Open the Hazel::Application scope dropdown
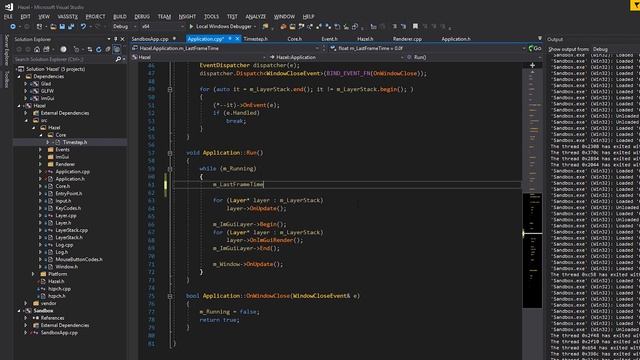The width and height of the screenshot is (640, 360). (x=336, y=57)
